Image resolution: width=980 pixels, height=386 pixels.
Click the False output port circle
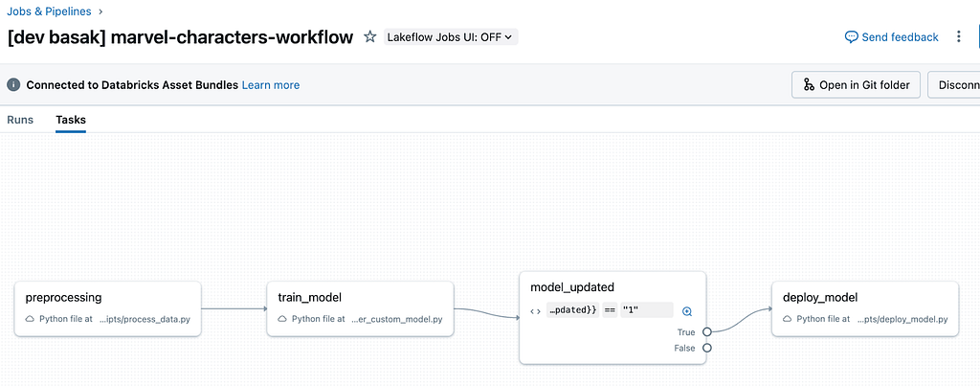(707, 348)
